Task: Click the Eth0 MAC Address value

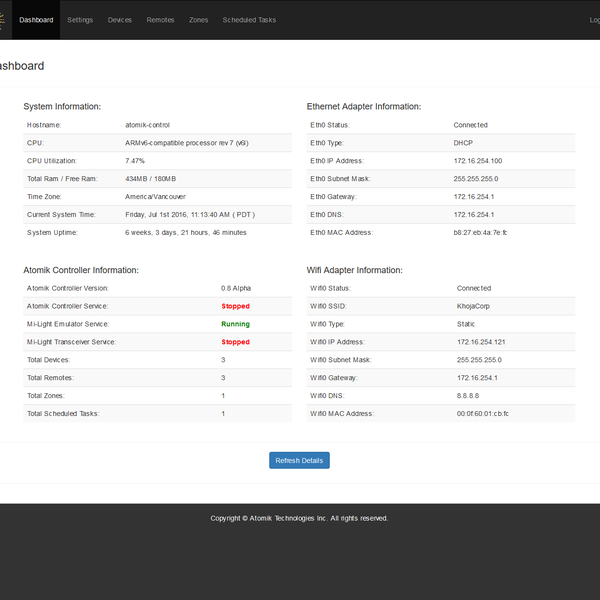Action: pos(480,232)
